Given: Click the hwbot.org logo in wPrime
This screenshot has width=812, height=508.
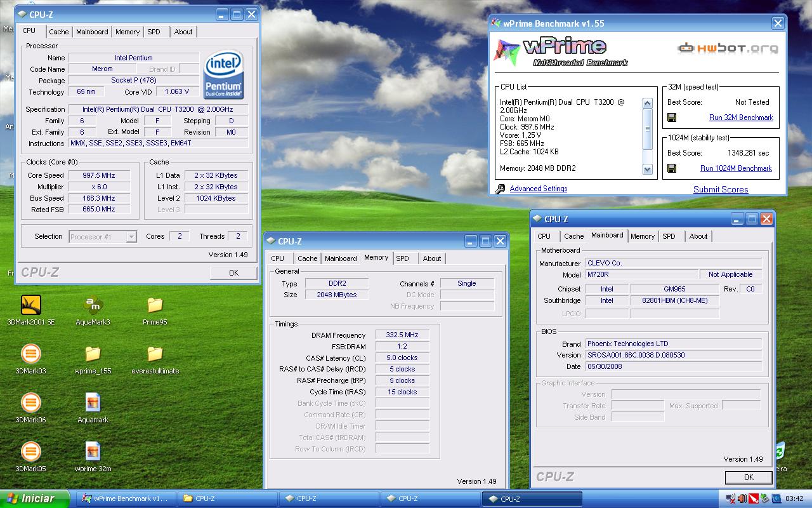Looking at the screenshot, I should [728, 48].
